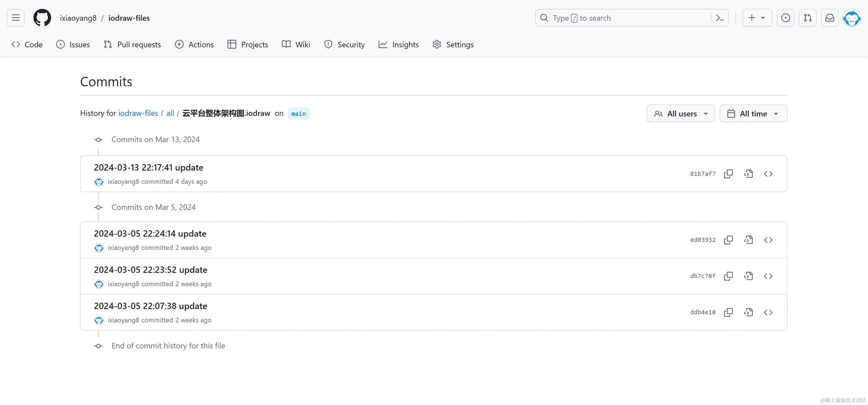View file at commit ed03932
The height and width of the screenshot is (405, 868).
tap(748, 240)
